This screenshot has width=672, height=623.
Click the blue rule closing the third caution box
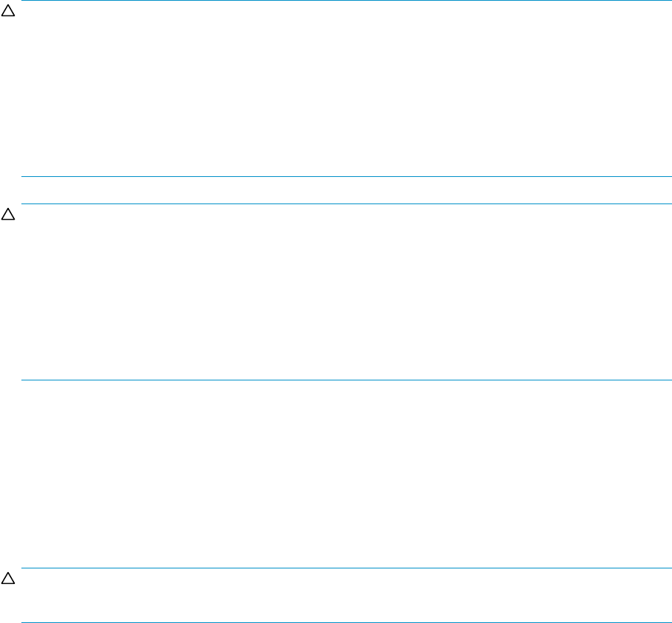pos(346,622)
